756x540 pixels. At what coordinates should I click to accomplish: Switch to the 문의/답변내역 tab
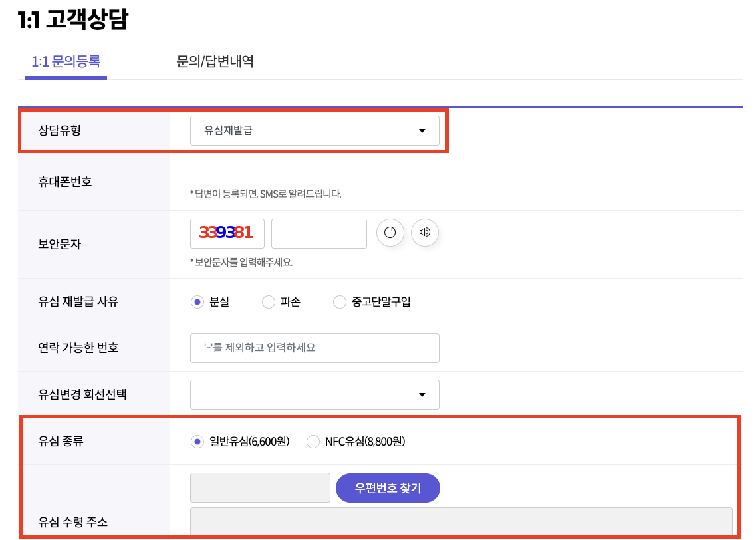point(215,62)
